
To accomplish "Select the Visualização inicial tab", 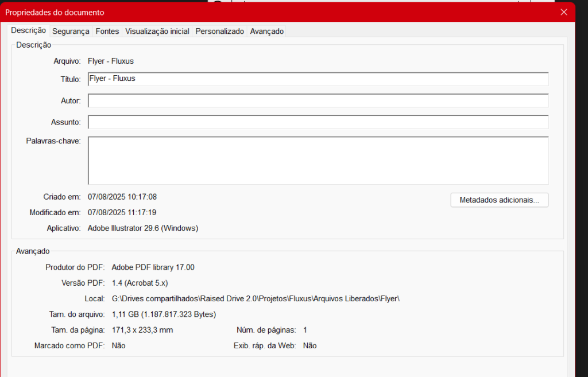I will [x=157, y=31].
